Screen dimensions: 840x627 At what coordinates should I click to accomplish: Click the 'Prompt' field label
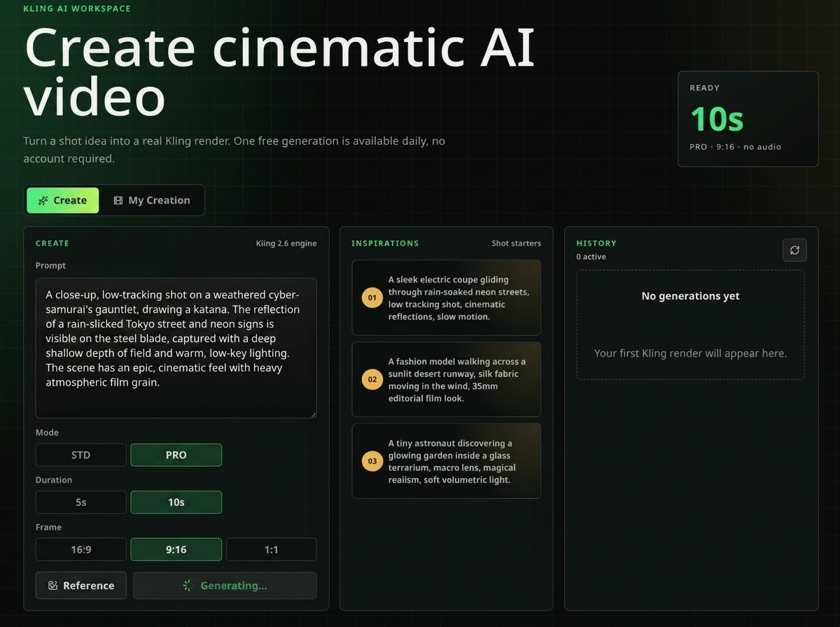[x=51, y=266]
